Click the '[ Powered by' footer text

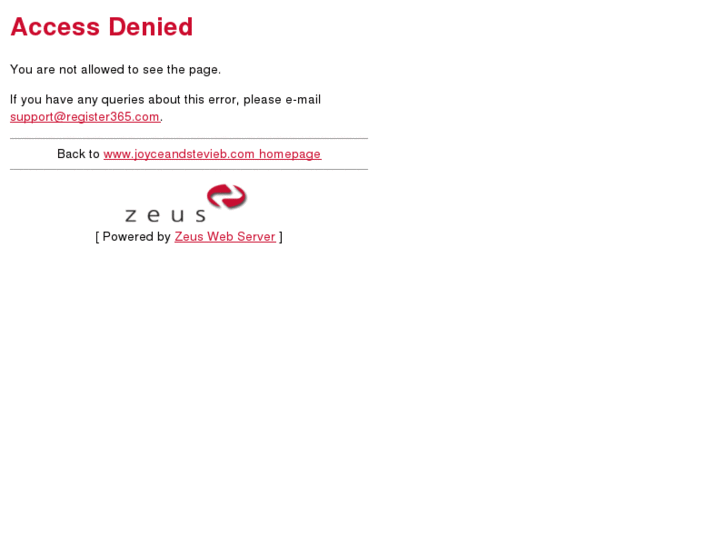coord(133,237)
